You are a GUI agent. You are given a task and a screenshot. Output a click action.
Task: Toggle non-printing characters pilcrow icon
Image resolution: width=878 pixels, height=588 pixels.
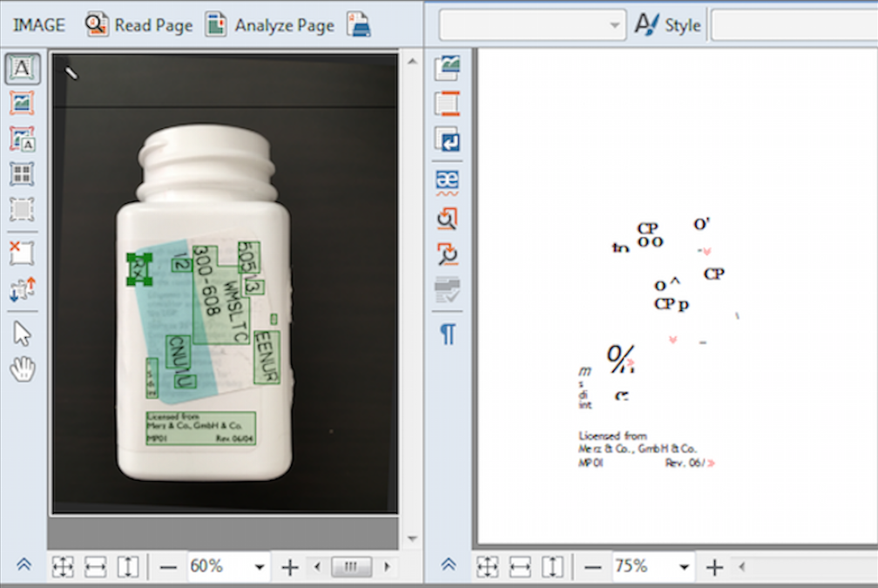[448, 334]
